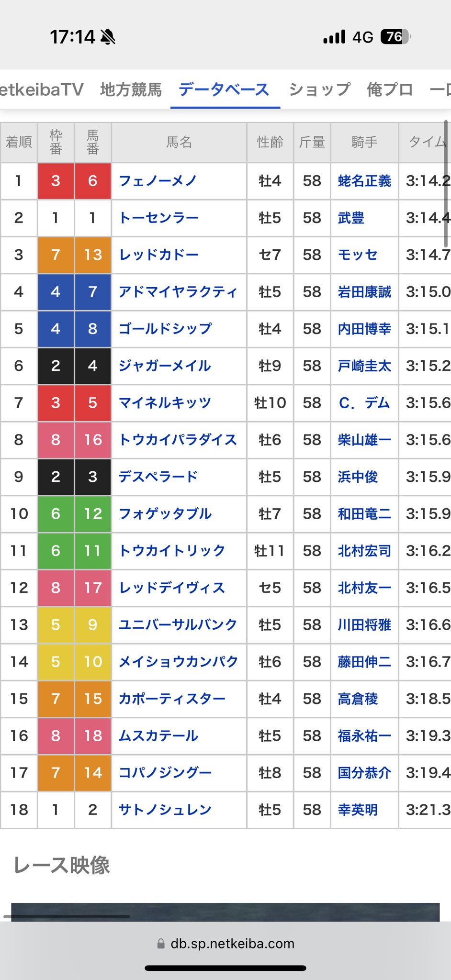The width and height of the screenshot is (451, 980).
Task: Click the lock icon in address bar
Action: click(161, 944)
